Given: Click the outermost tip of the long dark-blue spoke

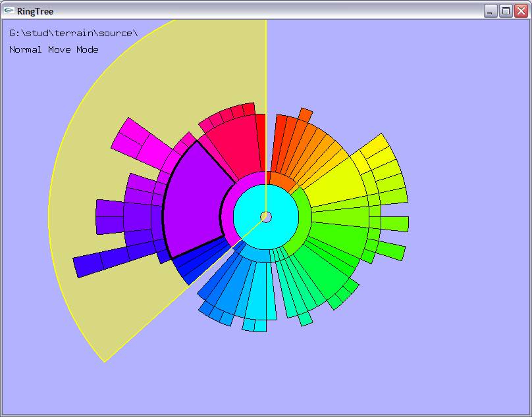Looking at the screenshot, I should coord(88,265).
